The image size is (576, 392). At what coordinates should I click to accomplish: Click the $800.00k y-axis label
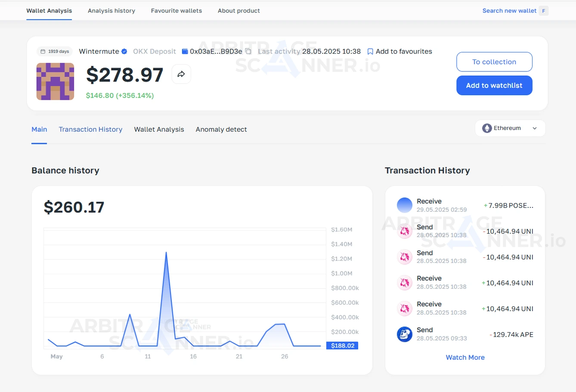point(345,288)
